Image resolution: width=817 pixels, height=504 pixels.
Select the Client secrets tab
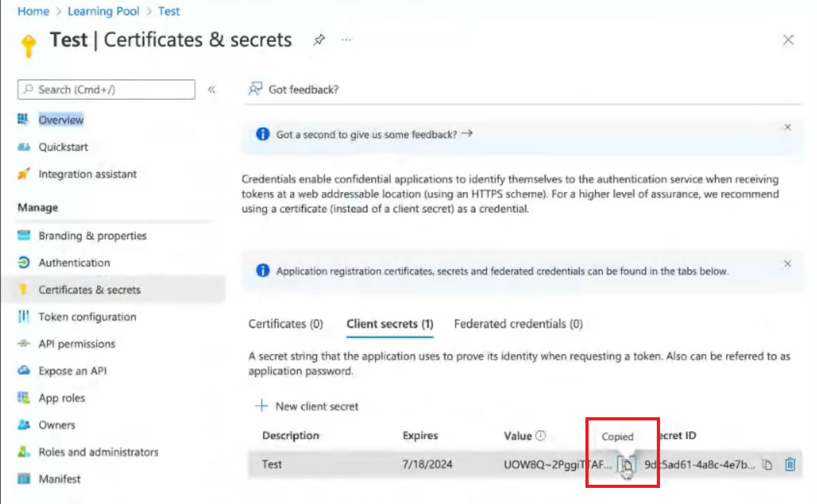389,324
